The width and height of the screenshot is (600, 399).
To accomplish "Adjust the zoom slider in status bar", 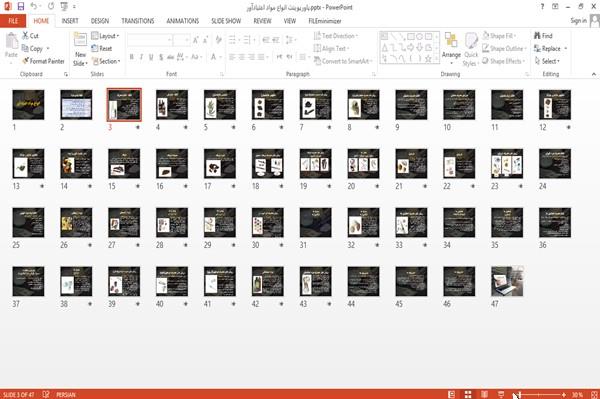I will [539, 394].
